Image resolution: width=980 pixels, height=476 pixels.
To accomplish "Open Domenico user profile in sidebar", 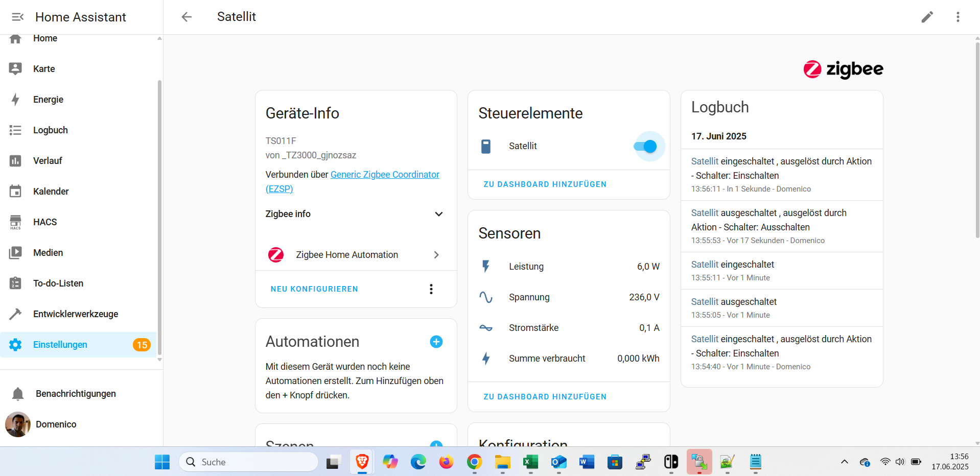I will click(55, 424).
